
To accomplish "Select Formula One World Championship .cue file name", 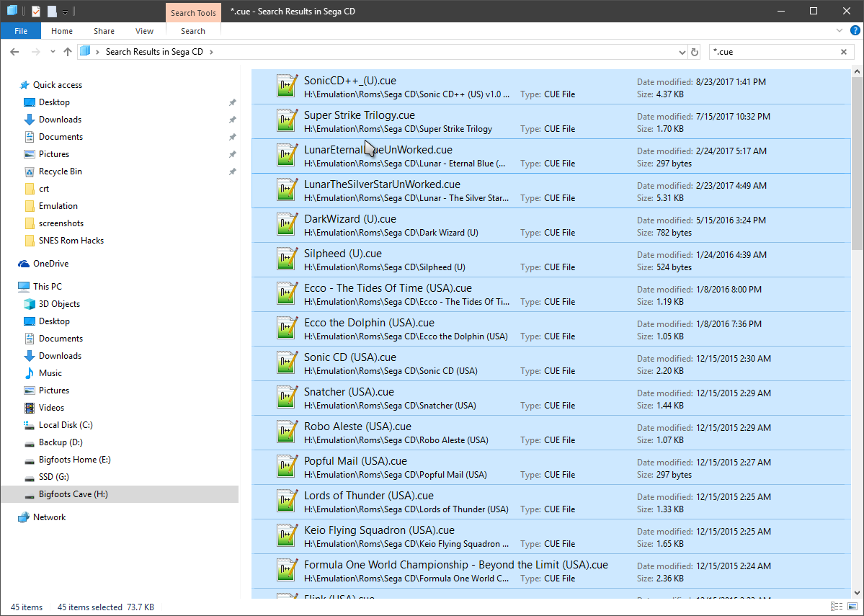I will coord(455,566).
